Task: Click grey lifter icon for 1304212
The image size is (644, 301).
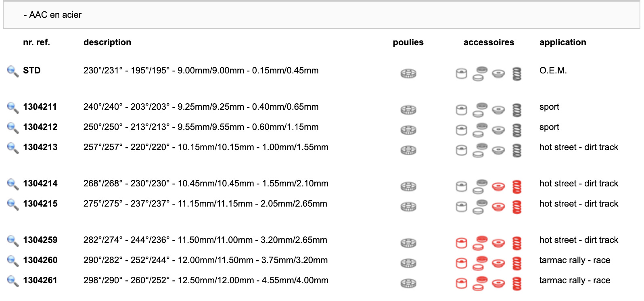Action: point(461,130)
